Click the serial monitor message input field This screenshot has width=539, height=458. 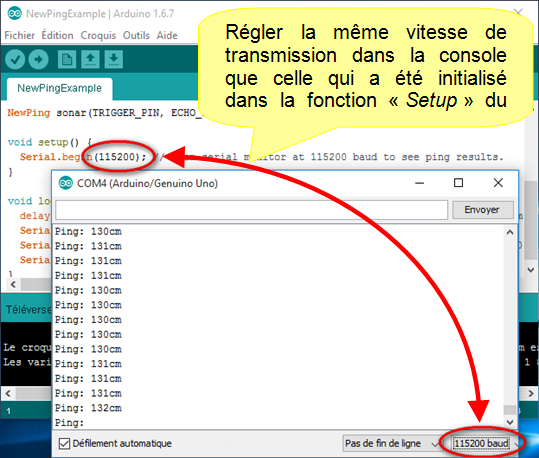[252, 210]
